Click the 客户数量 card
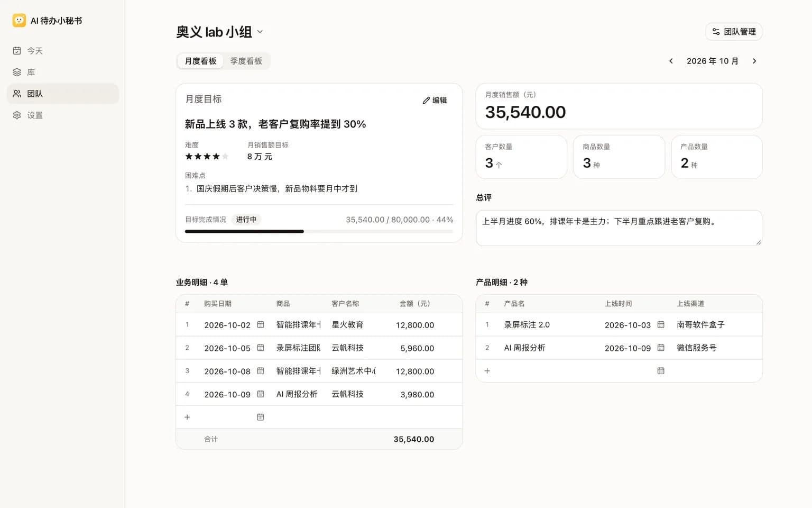Image resolution: width=812 pixels, height=508 pixels. point(521,157)
